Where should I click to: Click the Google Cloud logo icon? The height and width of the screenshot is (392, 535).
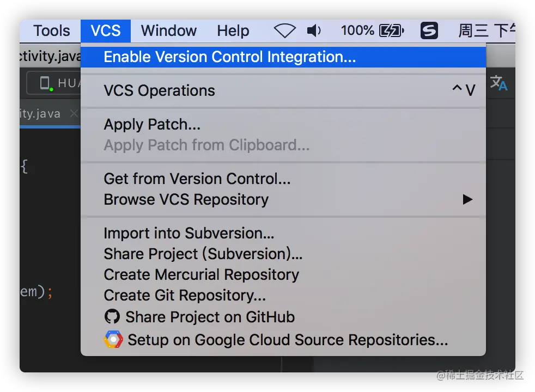click(113, 340)
